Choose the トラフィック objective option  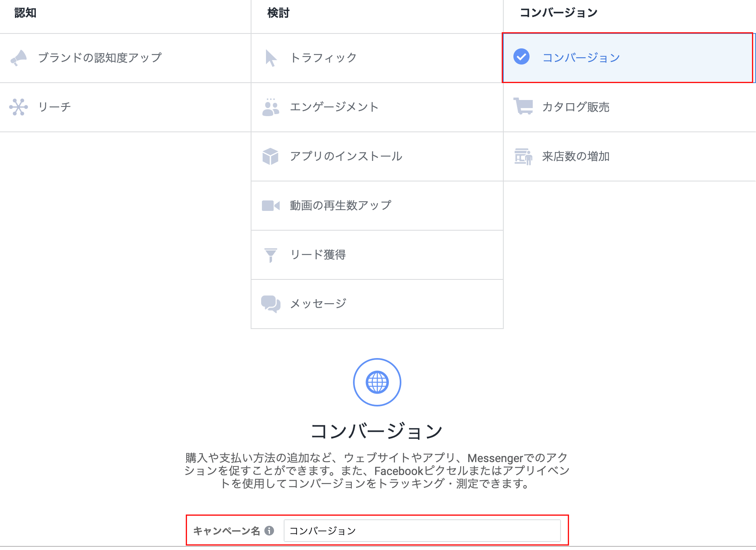coord(324,58)
